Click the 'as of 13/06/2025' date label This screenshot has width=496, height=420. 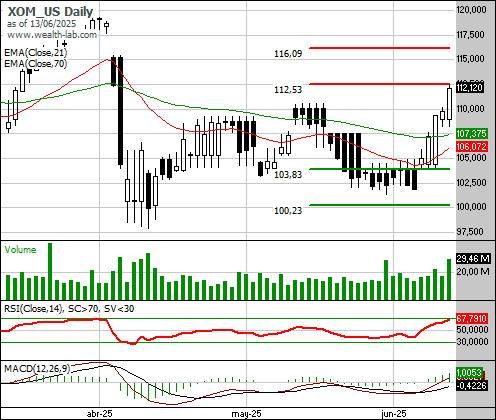pyautogui.click(x=41, y=24)
